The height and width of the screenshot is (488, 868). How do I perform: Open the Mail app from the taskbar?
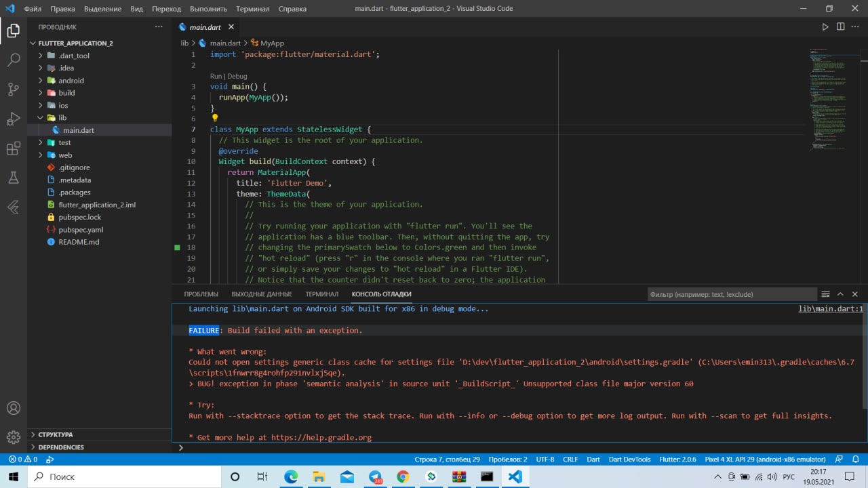coord(347,476)
